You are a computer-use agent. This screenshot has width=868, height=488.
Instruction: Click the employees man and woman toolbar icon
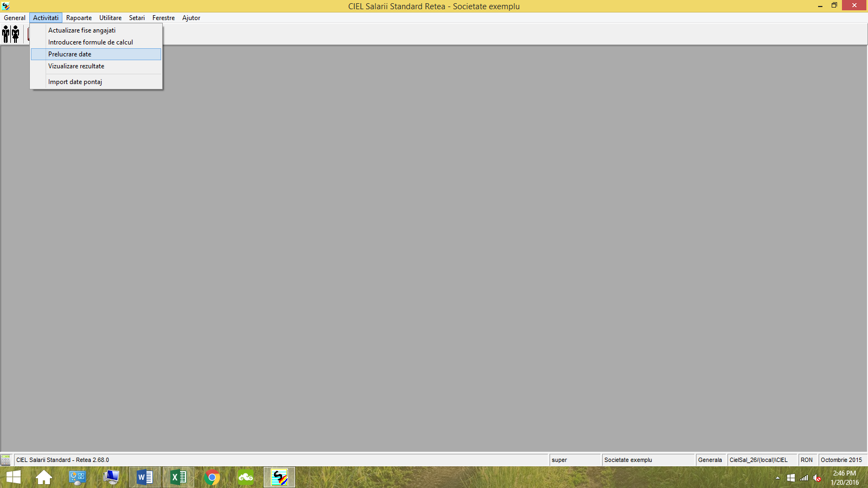click(x=11, y=34)
